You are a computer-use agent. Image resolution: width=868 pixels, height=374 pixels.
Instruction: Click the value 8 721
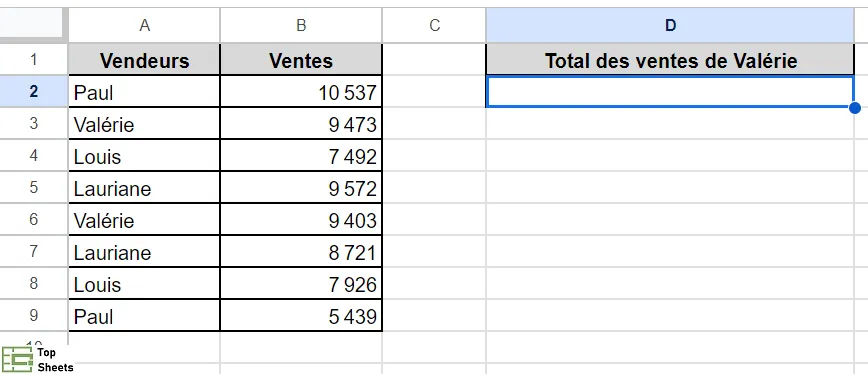click(x=301, y=252)
